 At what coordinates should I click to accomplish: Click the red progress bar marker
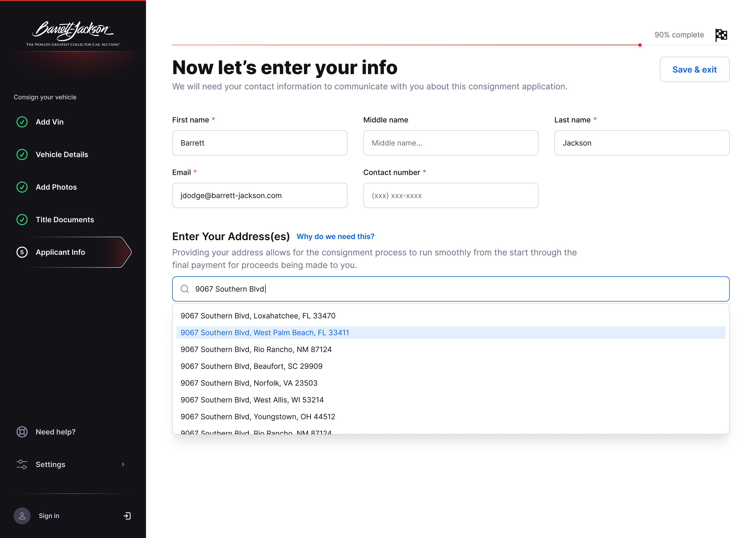tap(640, 45)
